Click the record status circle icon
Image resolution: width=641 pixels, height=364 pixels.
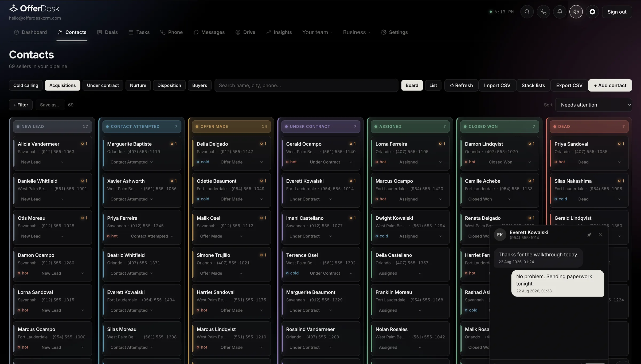(x=592, y=12)
